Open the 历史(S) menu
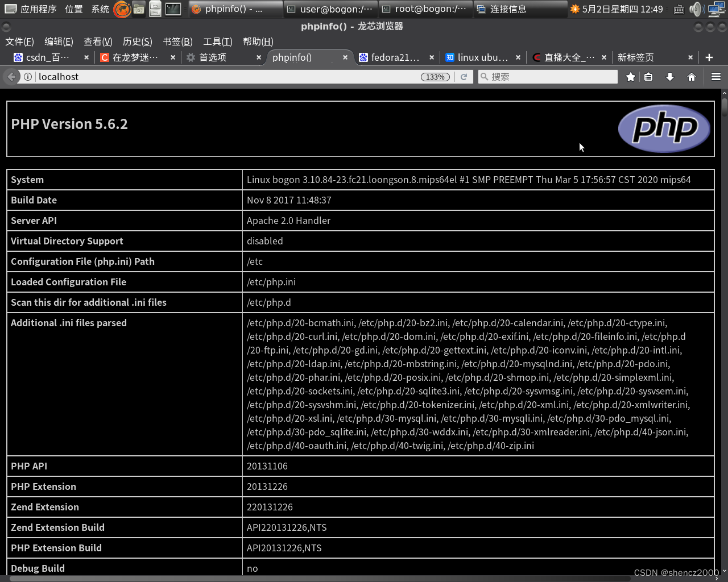Viewport: 728px width, 582px height. tap(137, 41)
